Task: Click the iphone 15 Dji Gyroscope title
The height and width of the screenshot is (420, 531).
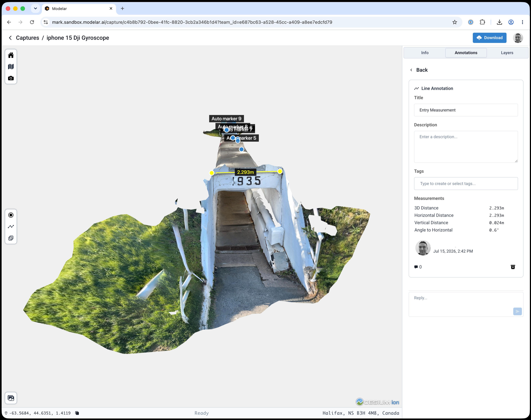Action: pyautogui.click(x=78, y=38)
